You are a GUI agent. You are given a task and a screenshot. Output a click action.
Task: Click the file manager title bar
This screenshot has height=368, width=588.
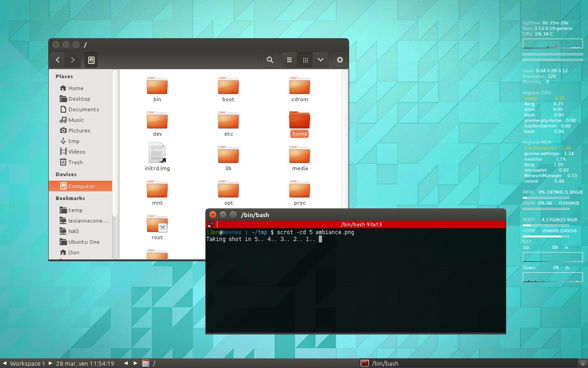point(198,45)
